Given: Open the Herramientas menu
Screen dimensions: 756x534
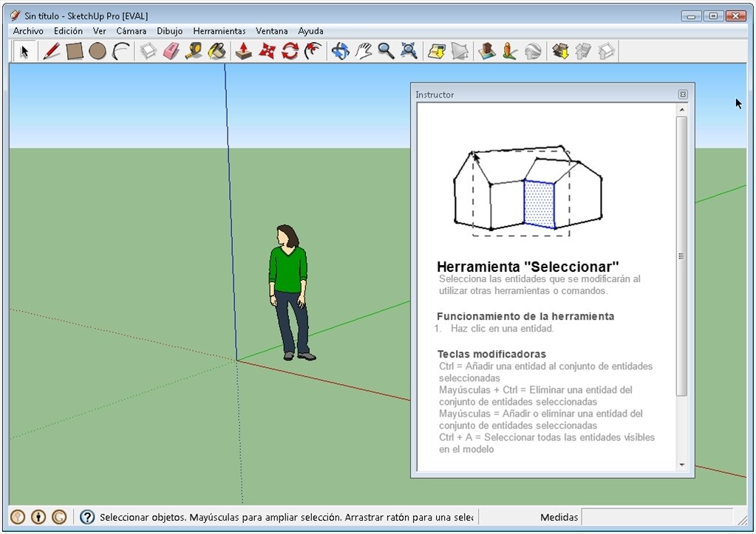Looking at the screenshot, I should (219, 31).
